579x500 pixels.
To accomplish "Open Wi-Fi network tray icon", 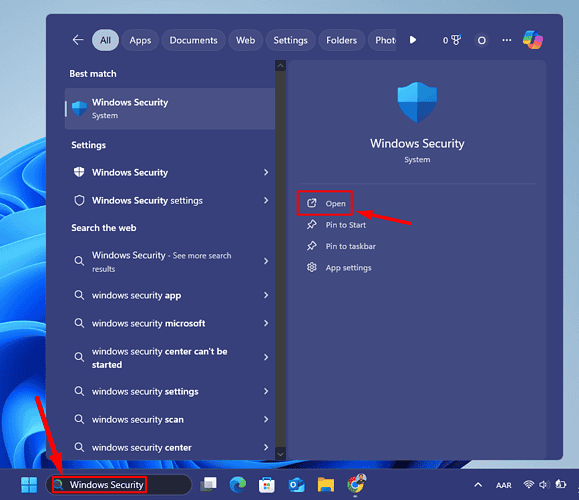I will [x=529, y=484].
